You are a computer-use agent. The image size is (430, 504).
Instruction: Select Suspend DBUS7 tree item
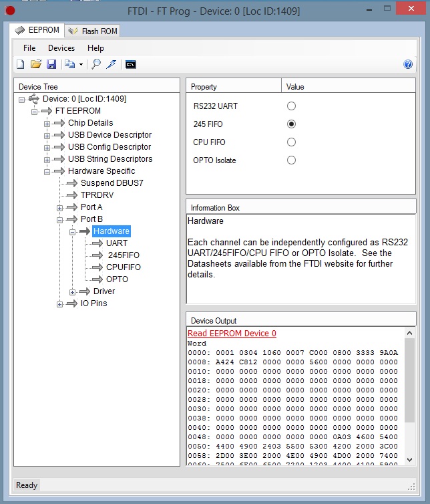pos(112,183)
